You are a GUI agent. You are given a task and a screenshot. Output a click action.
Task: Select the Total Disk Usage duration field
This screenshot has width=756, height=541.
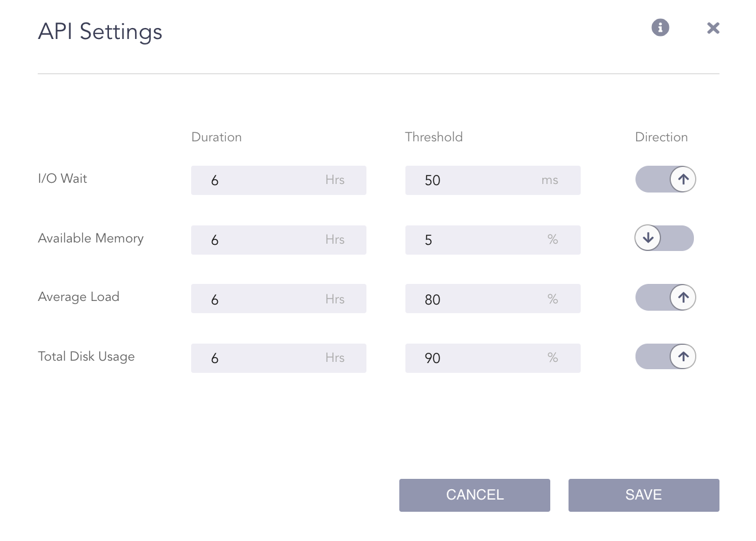pos(278,358)
